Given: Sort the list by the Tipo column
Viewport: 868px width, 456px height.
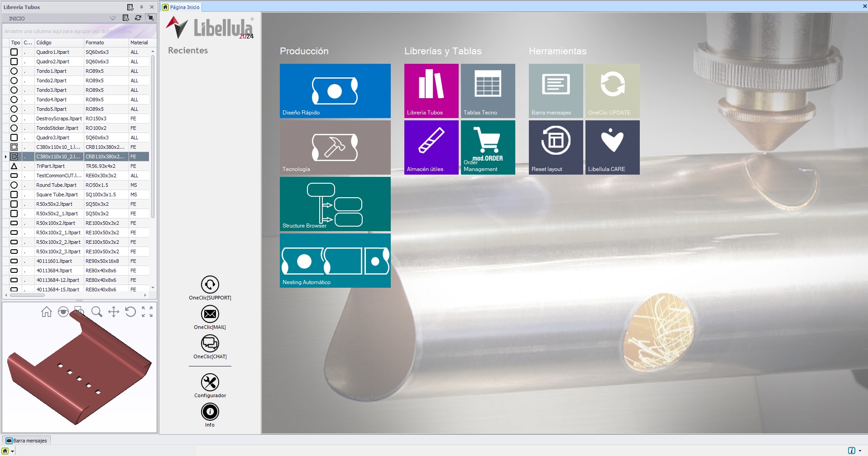Looking at the screenshot, I should (16, 43).
